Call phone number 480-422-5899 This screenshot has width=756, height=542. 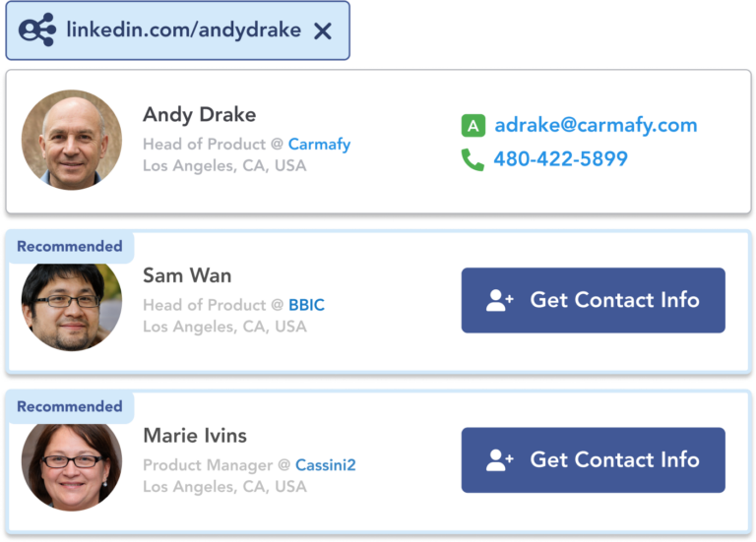[x=560, y=159]
